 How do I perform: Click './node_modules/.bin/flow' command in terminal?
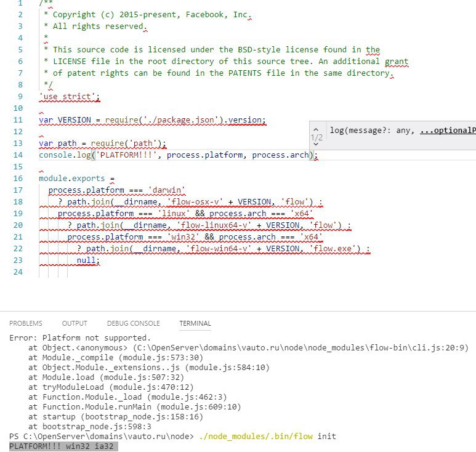(x=256, y=437)
